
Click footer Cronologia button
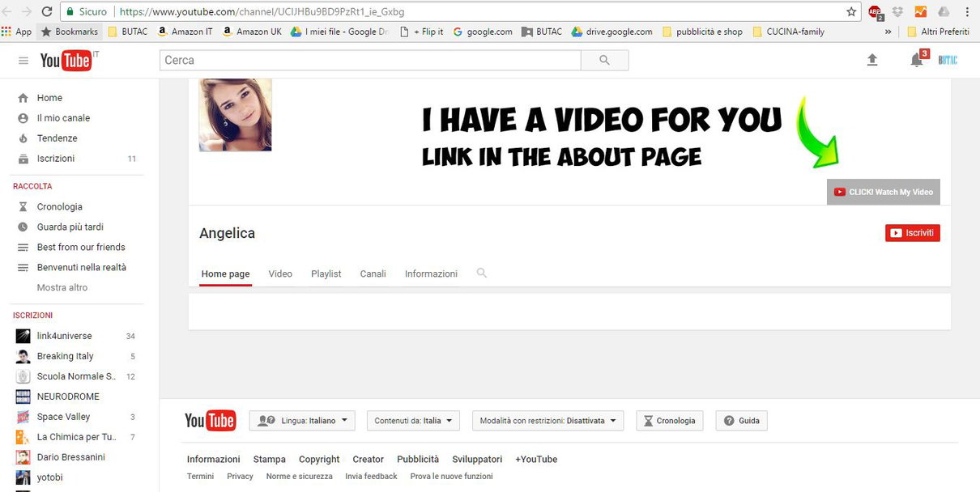pyautogui.click(x=670, y=421)
